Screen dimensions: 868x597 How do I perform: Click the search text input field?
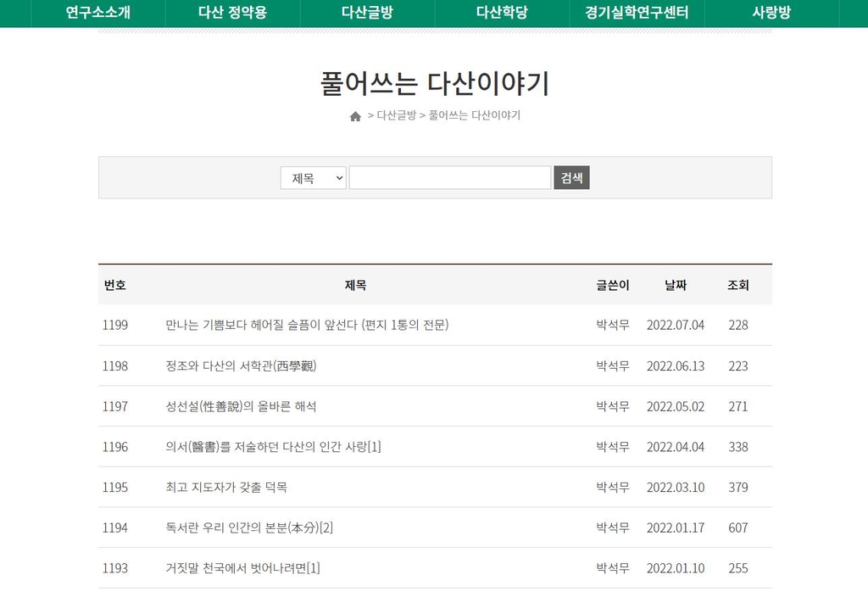449,178
